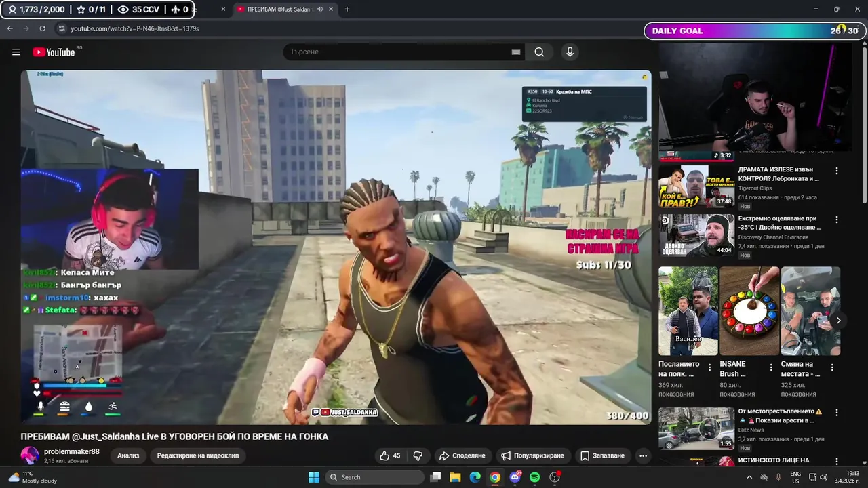Open the Анализ analytics button

click(x=128, y=455)
